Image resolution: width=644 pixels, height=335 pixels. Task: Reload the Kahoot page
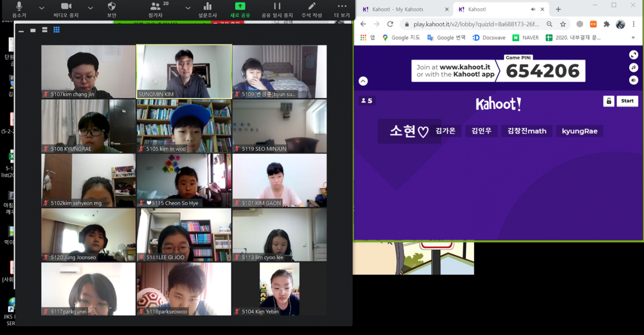[390, 24]
